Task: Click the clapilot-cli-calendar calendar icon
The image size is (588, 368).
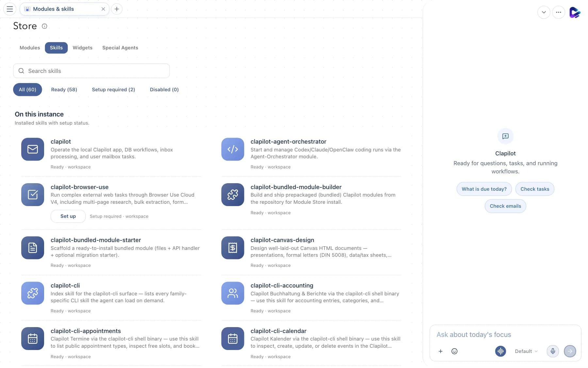Action: tap(233, 339)
